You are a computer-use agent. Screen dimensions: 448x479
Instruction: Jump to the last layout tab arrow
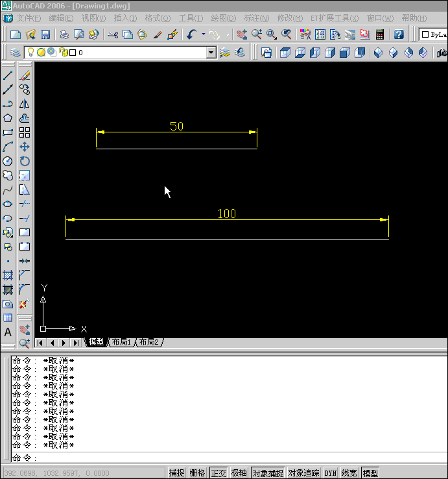tap(76, 343)
